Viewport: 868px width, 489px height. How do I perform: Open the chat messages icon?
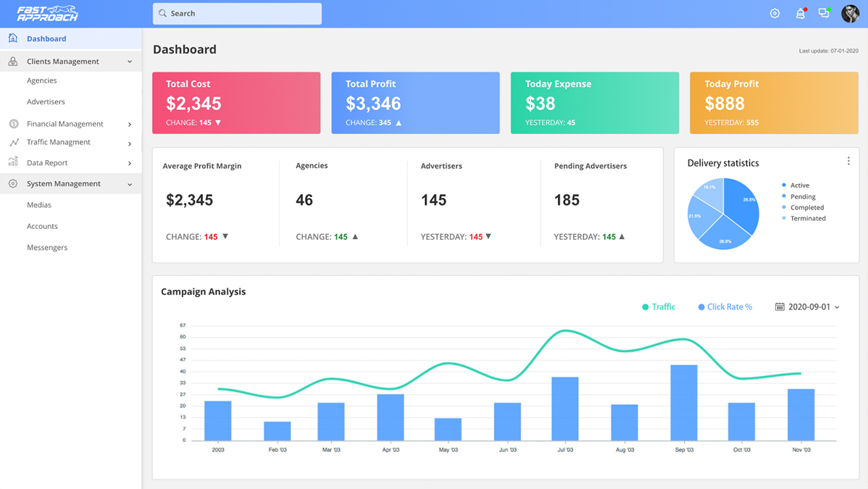(824, 13)
